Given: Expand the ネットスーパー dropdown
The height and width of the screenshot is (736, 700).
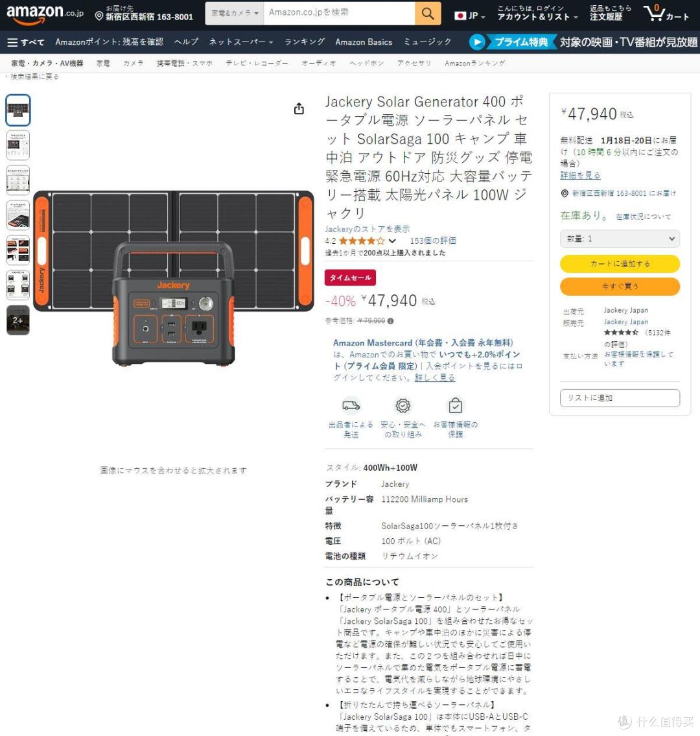Looking at the screenshot, I should (241, 42).
